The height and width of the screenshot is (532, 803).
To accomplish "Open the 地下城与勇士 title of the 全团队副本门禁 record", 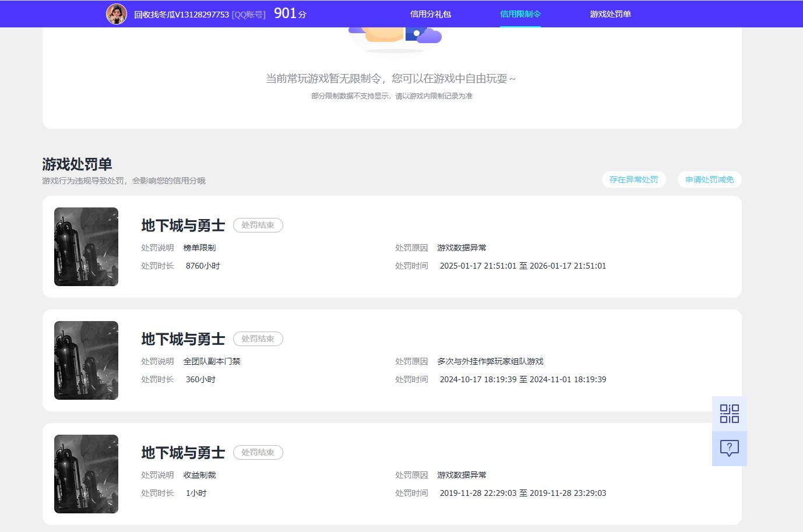I will pos(183,339).
